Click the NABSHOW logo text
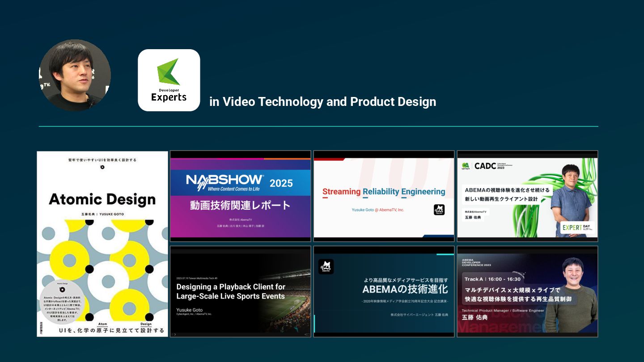This screenshot has width=644, height=362. [x=225, y=180]
